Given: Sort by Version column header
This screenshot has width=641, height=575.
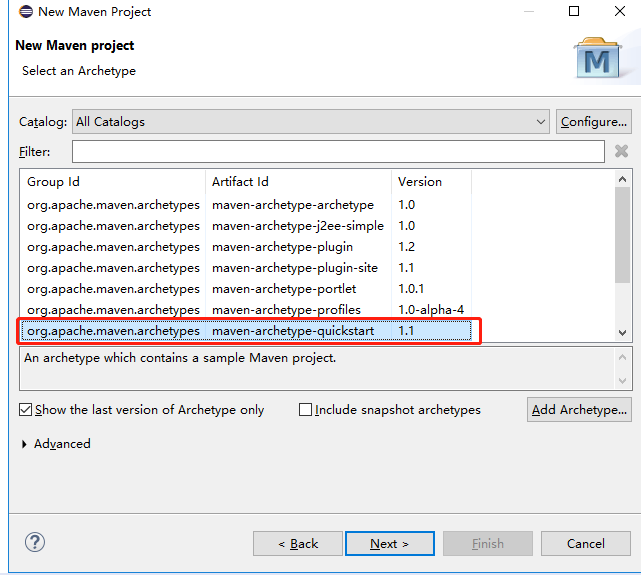Looking at the screenshot, I should (x=431, y=181).
